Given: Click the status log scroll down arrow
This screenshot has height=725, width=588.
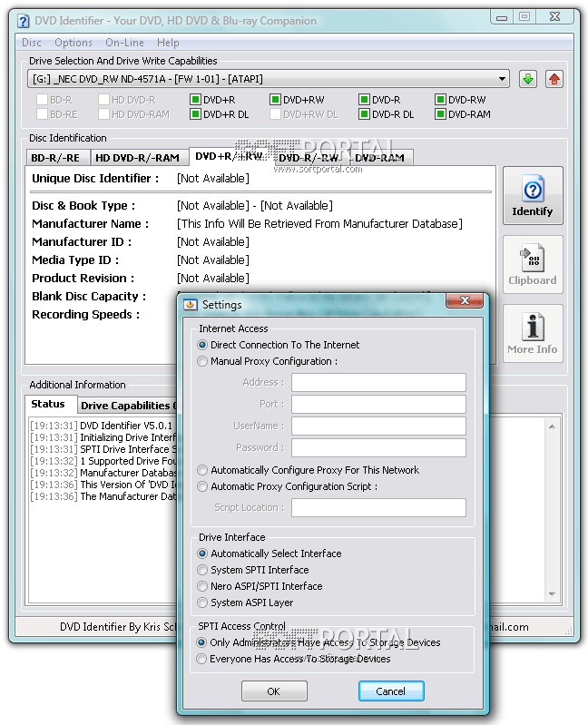Looking at the screenshot, I should click(x=552, y=593).
